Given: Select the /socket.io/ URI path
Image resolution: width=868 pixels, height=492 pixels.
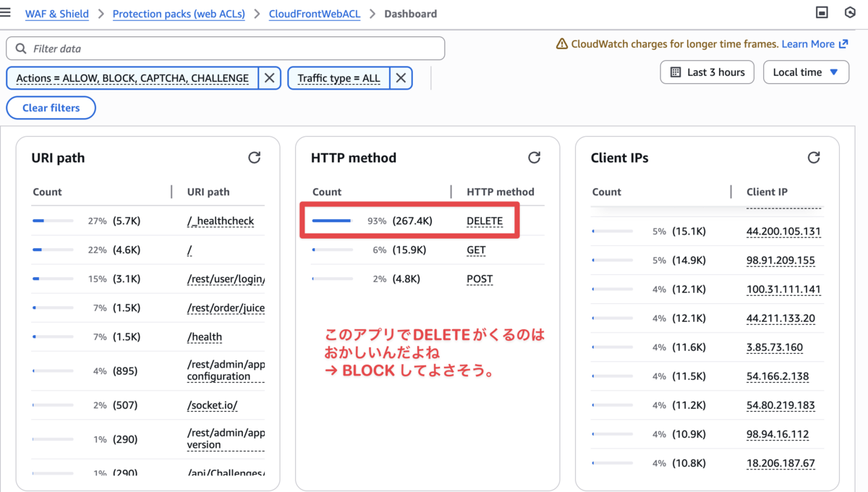Looking at the screenshot, I should (x=212, y=405).
